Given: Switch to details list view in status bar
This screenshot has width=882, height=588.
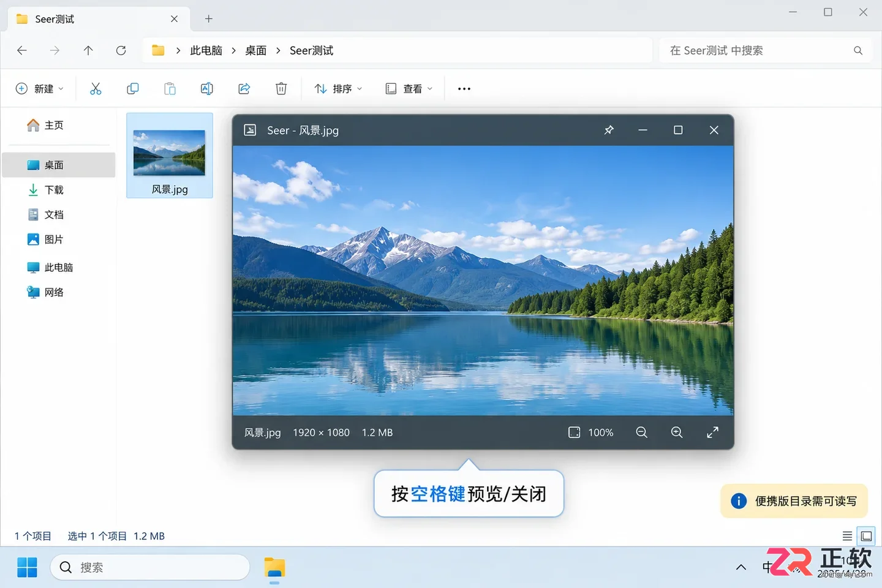Looking at the screenshot, I should [x=847, y=537].
